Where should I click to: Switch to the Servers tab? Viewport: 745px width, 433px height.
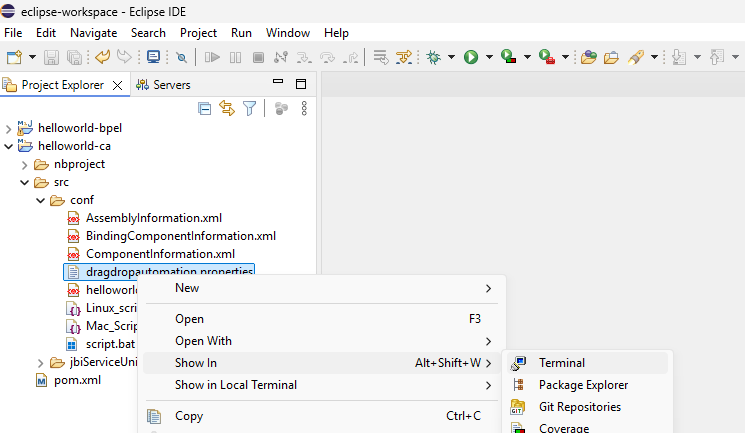[x=163, y=85]
